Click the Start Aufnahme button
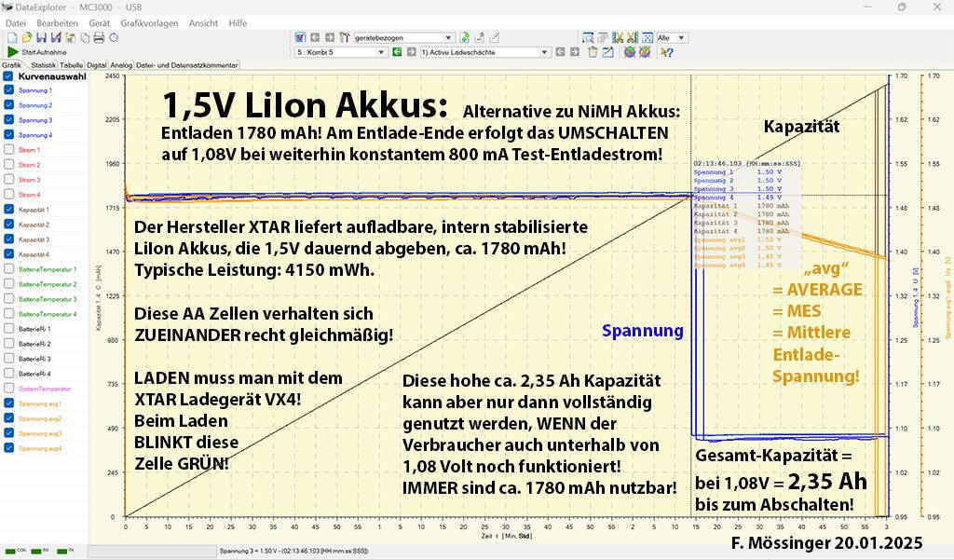This screenshot has height=560, width=954. coord(34,52)
